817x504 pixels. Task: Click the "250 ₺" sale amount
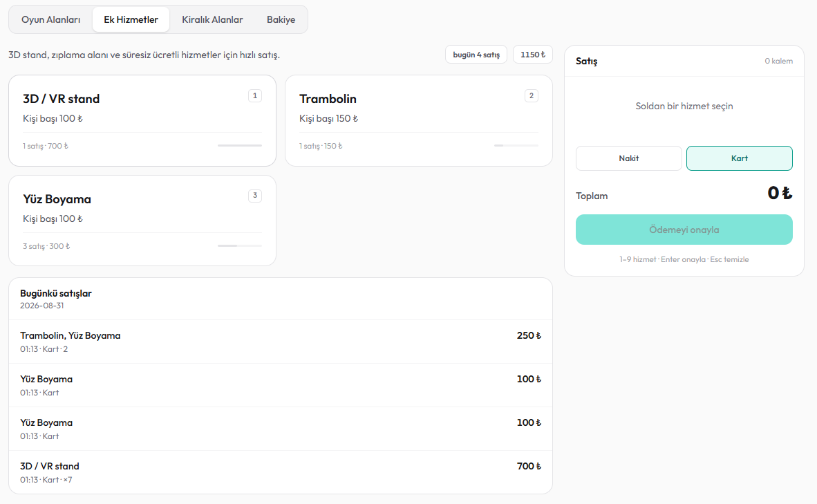pos(529,335)
